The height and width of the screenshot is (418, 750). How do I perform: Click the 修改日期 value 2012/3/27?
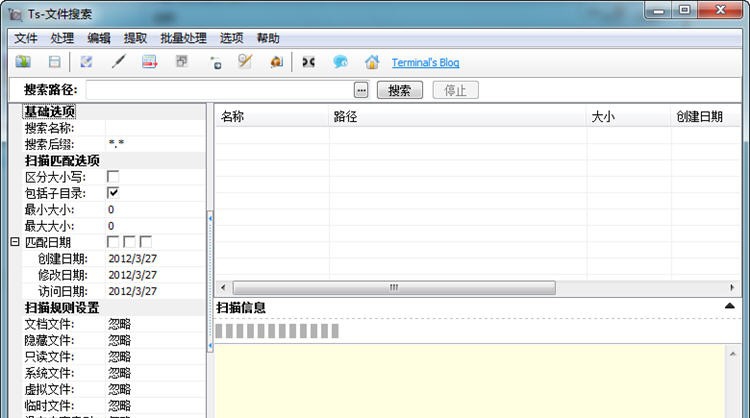(155, 275)
